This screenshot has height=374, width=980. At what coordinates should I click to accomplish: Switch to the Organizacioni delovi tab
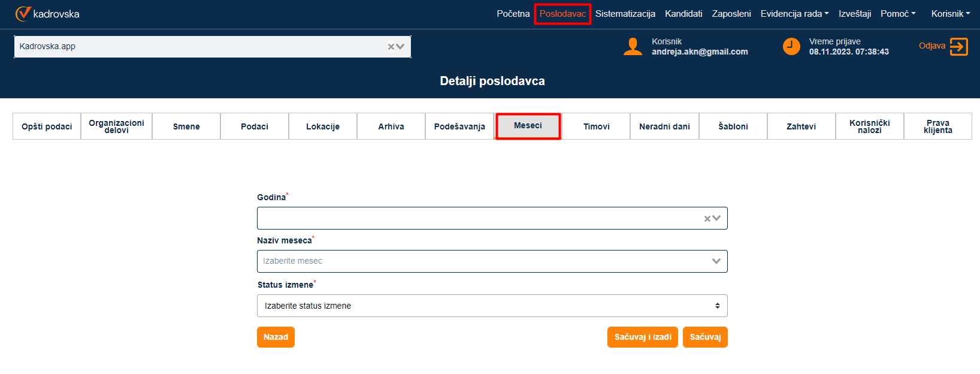(116, 126)
